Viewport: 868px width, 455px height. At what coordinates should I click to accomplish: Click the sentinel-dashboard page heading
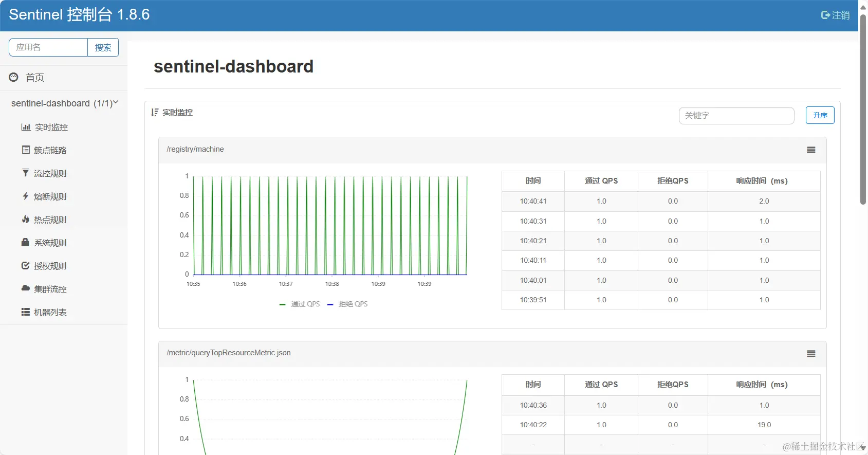[x=233, y=66]
